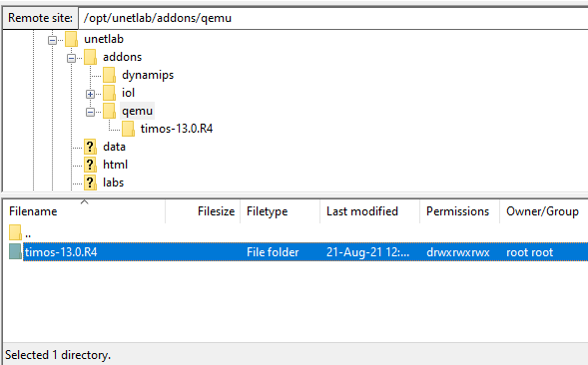Go to parent directory '..' entry

click(28, 234)
